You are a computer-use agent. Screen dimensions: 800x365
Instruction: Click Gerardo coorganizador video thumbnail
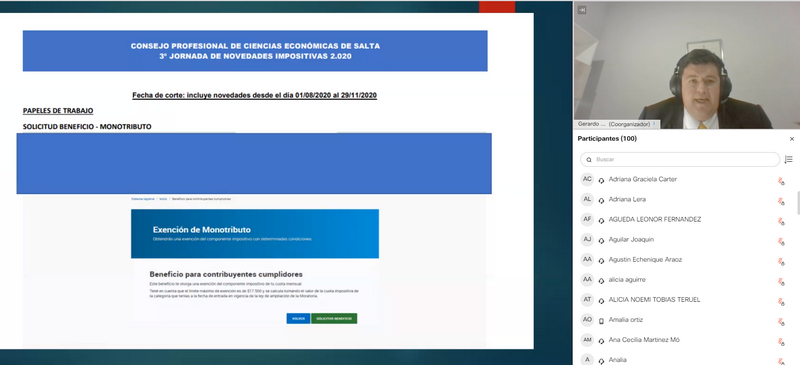tap(687, 65)
